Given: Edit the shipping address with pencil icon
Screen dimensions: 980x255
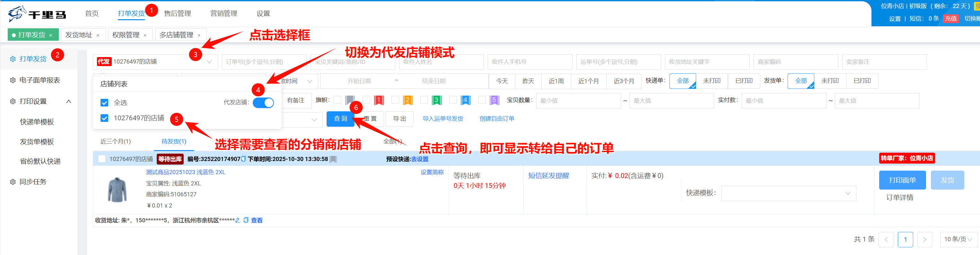Looking at the screenshot, I should (x=238, y=220).
